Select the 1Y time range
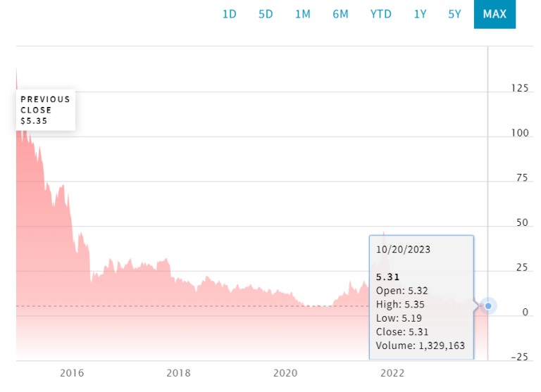The image size is (541, 392). (x=420, y=14)
